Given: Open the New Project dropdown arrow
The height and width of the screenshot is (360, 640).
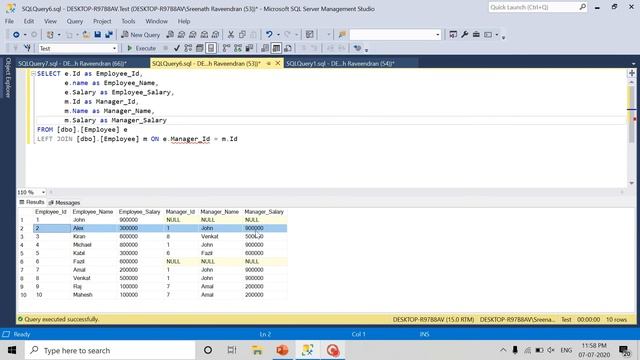Looking at the screenshot, I should click(59, 35).
